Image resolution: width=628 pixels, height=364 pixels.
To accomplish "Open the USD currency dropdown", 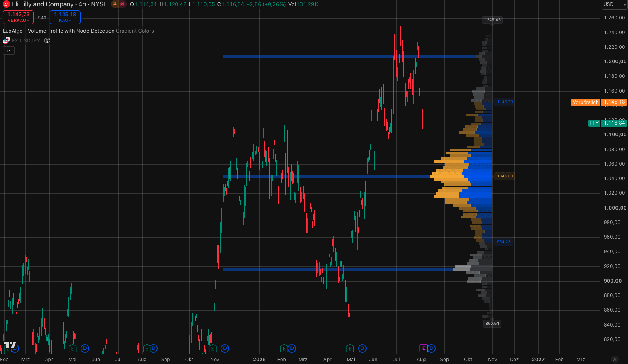I will (x=614, y=4).
